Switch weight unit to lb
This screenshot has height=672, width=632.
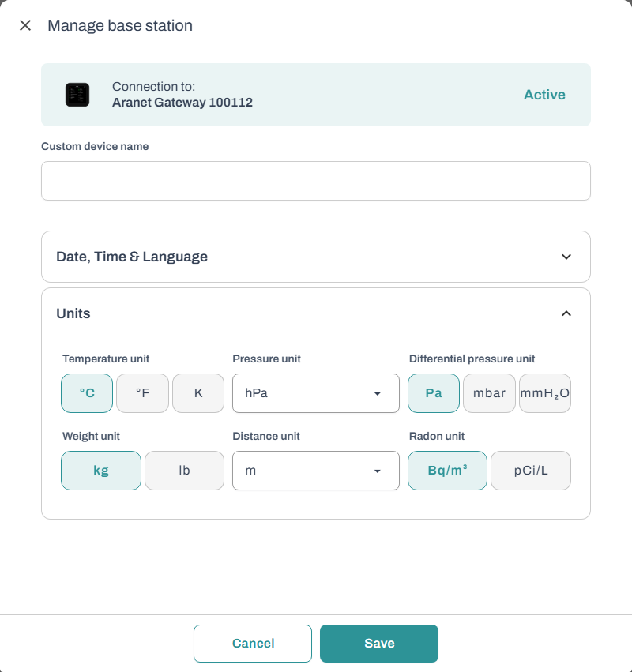(184, 471)
